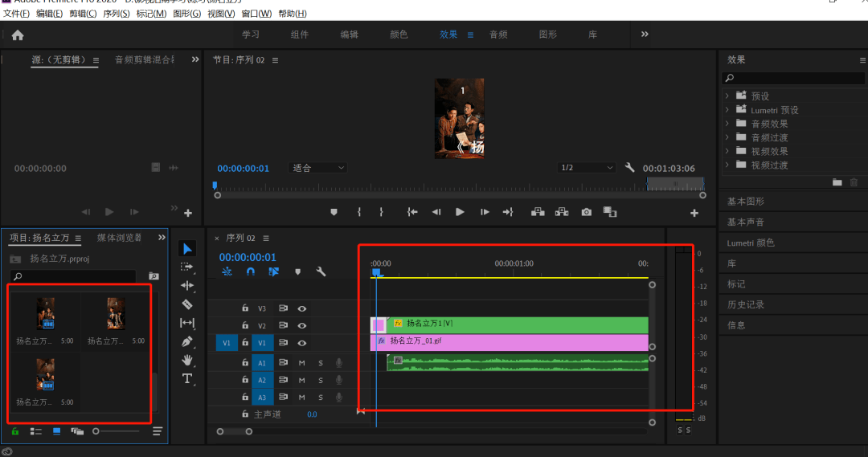The height and width of the screenshot is (457, 868).
Task: Add a marker in the program monitor
Action: point(334,212)
